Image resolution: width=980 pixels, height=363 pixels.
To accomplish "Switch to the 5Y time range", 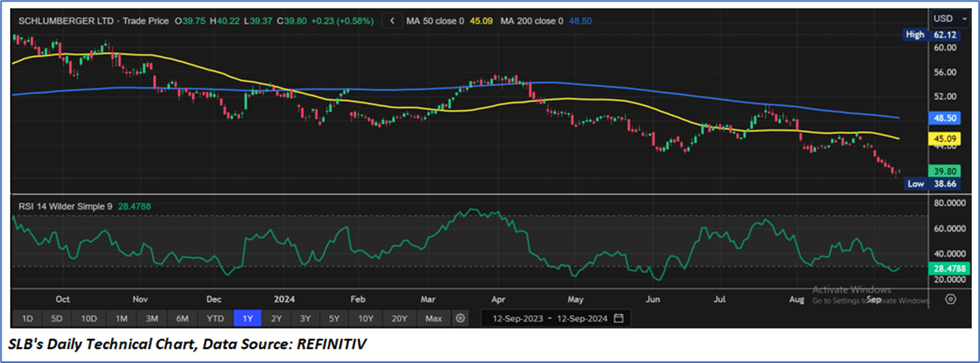I will (x=333, y=318).
